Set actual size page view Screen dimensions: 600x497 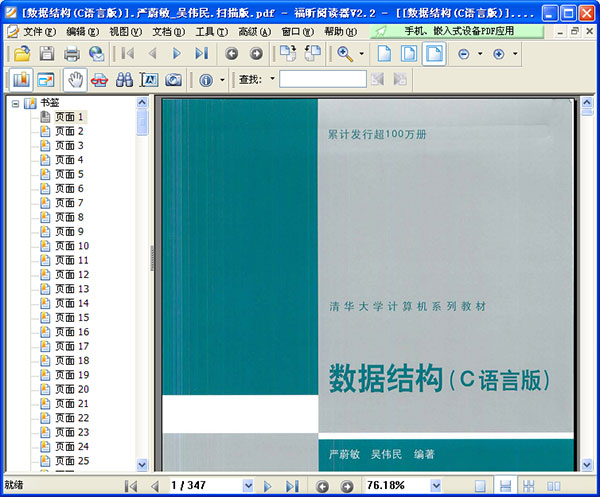coord(384,54)
